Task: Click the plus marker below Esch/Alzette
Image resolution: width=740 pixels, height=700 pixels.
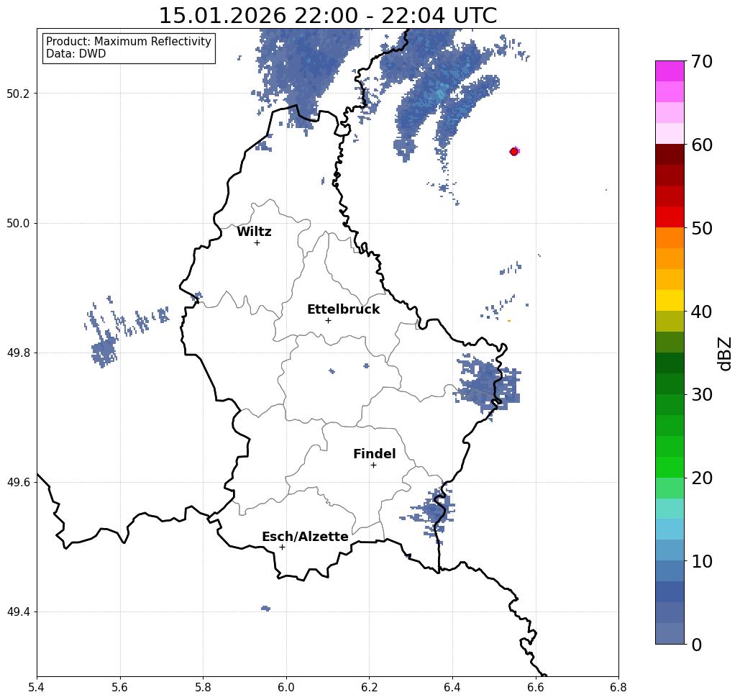Action: pos(282,547)
